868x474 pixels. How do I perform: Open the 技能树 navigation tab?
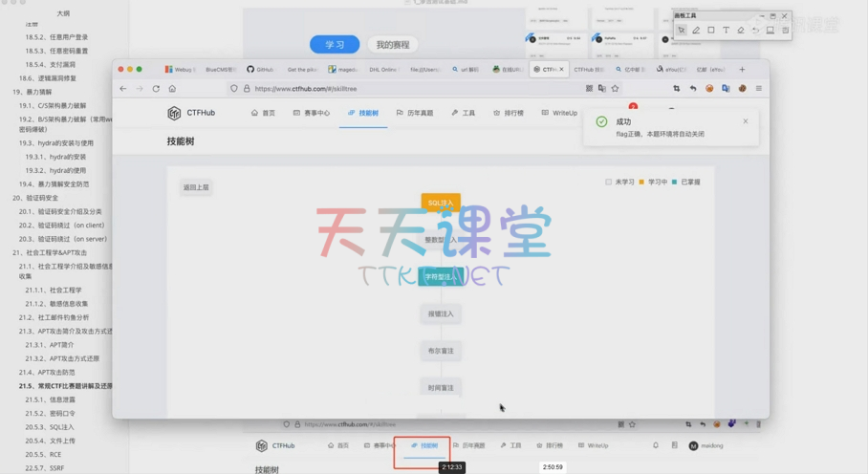[362, 113]
